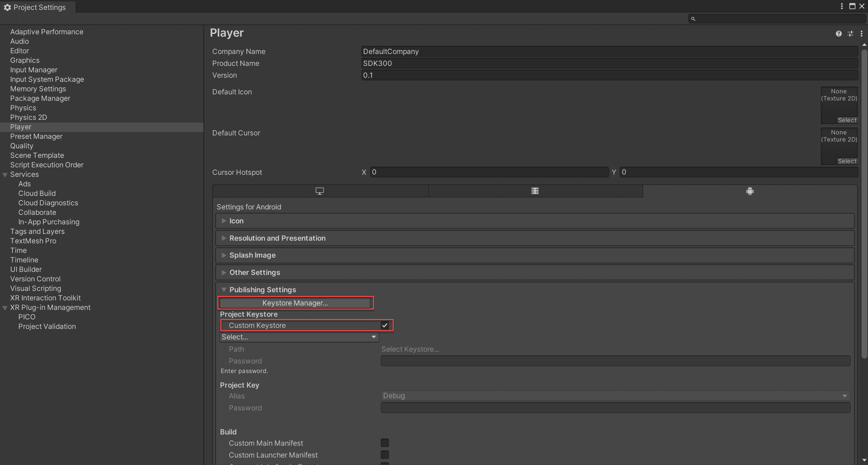The image size is (868, 465).
Task: Open the keystore Select... dropdown
Action: coord(299,337)
